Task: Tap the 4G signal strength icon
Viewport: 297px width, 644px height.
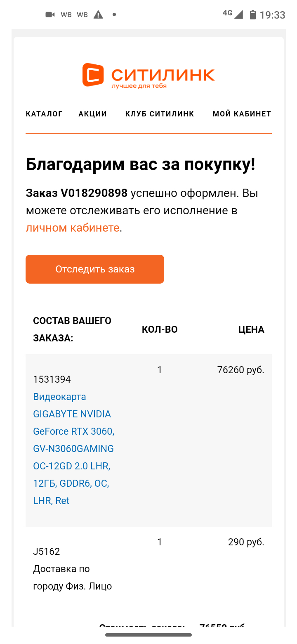Action: [233, 14]
